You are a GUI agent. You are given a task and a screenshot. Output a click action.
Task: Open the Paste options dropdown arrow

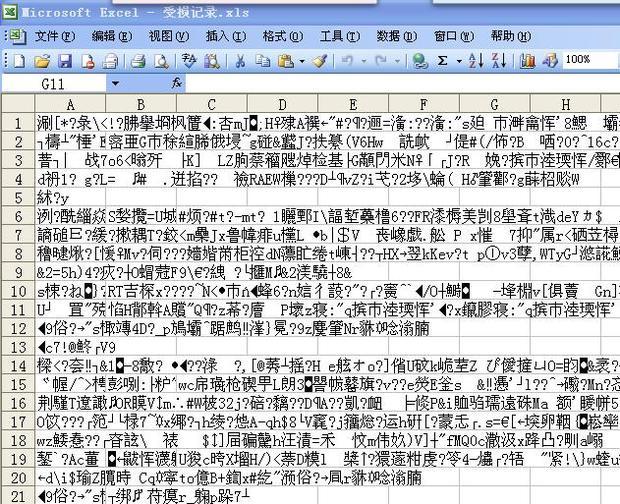tap(302, 61)
